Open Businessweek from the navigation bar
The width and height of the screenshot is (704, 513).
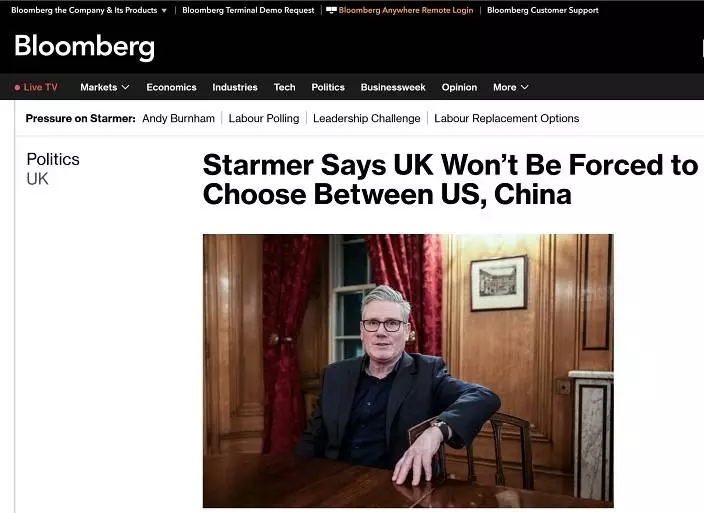pyautogui.click(x=393, y=87)
